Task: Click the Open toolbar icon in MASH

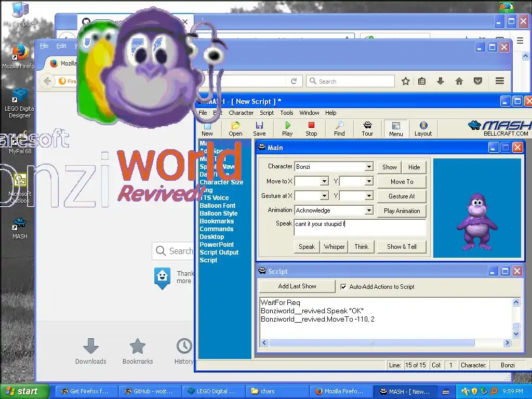Action: coord(235,129)
